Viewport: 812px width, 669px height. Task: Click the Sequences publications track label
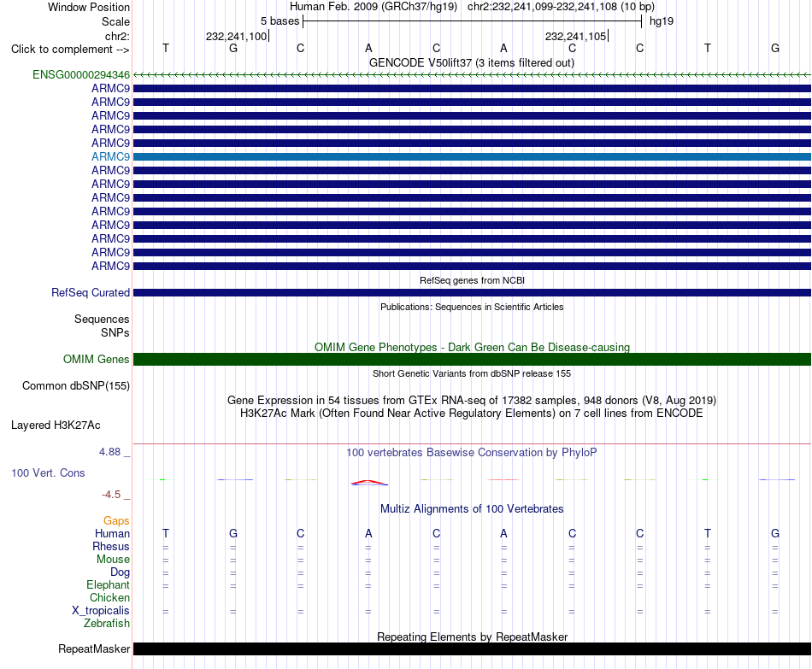[102, 319]
